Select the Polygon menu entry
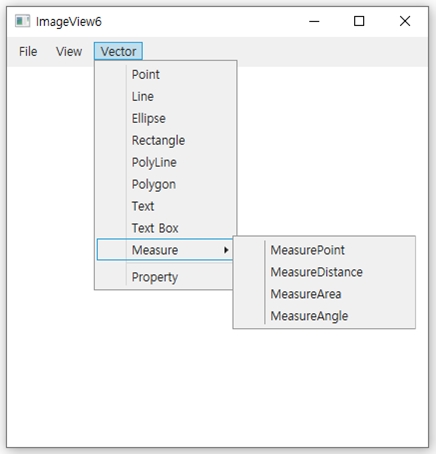This screenshot has width=436, height=454. (166, 184)
